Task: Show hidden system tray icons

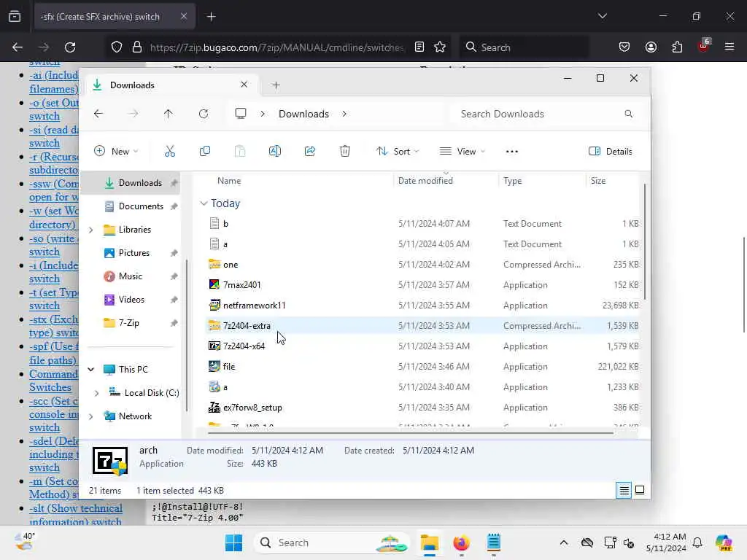Action: point(564,542)
